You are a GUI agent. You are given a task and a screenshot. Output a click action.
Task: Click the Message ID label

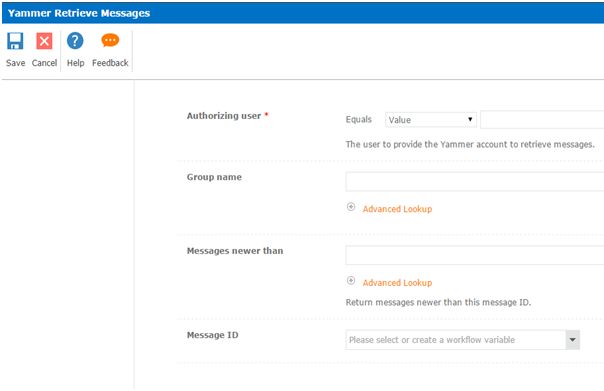[213, 335]
